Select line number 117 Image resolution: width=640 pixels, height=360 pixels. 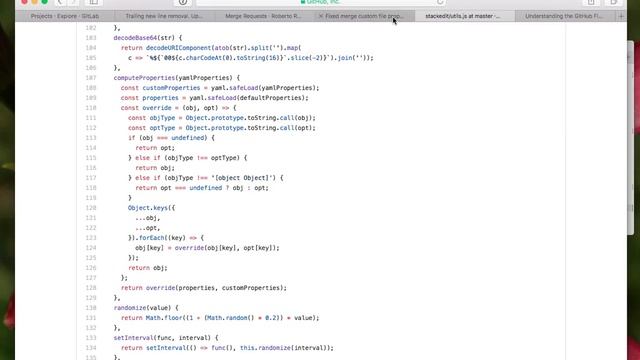pos(91,178)
